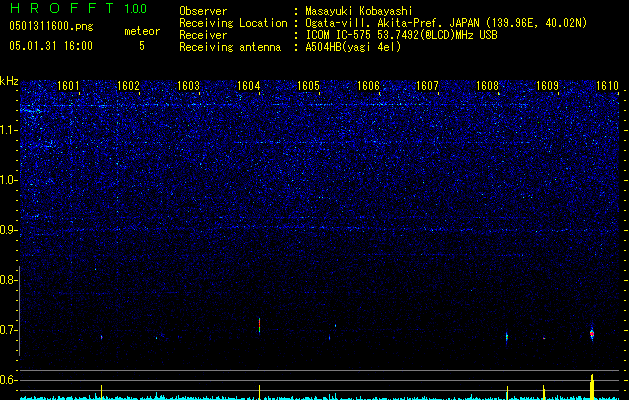The image size is (629, 400).
Task: Click the A504HB antenna text
Action: (353, 47)
